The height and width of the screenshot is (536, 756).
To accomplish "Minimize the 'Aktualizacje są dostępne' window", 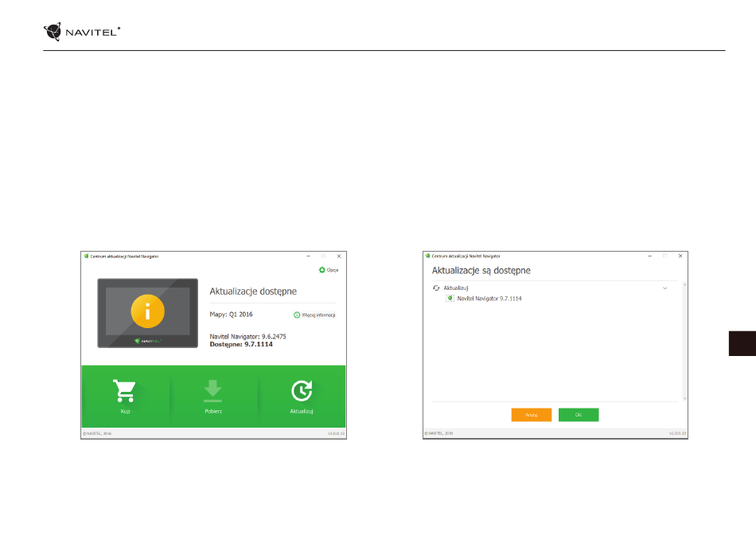I will [x=650, y=256].
